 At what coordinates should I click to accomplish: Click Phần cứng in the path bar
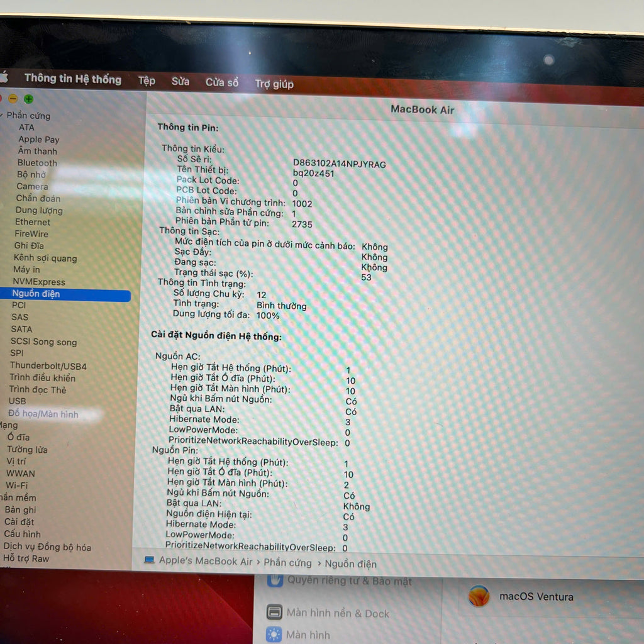(287, 563)
